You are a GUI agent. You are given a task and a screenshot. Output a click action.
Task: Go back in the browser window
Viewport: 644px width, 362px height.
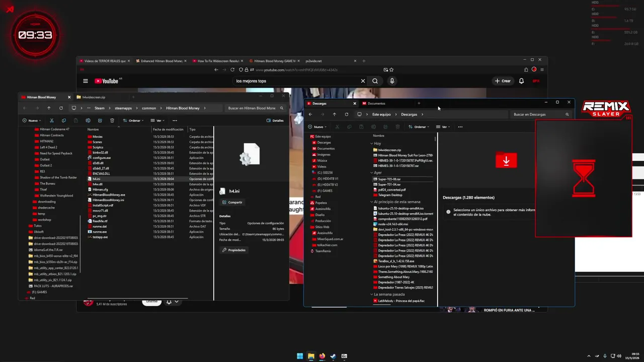216,69
